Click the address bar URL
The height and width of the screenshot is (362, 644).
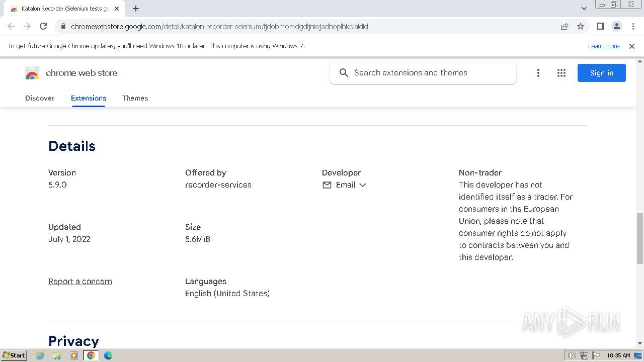[x=219, y=27]
